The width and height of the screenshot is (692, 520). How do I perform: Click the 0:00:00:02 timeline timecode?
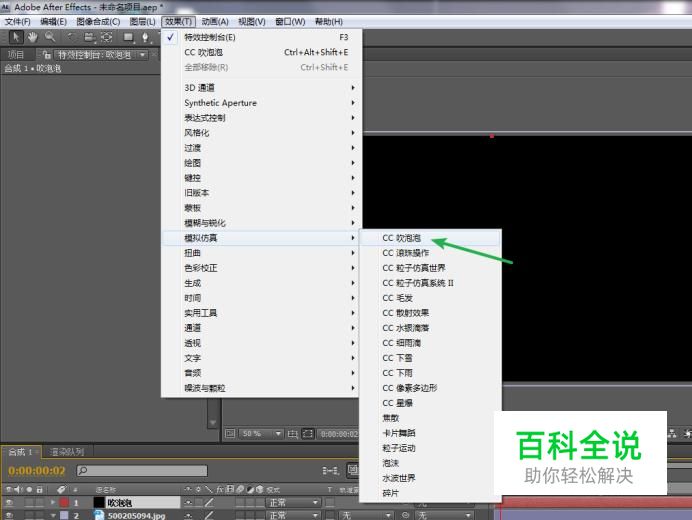(x=37, y=471)
